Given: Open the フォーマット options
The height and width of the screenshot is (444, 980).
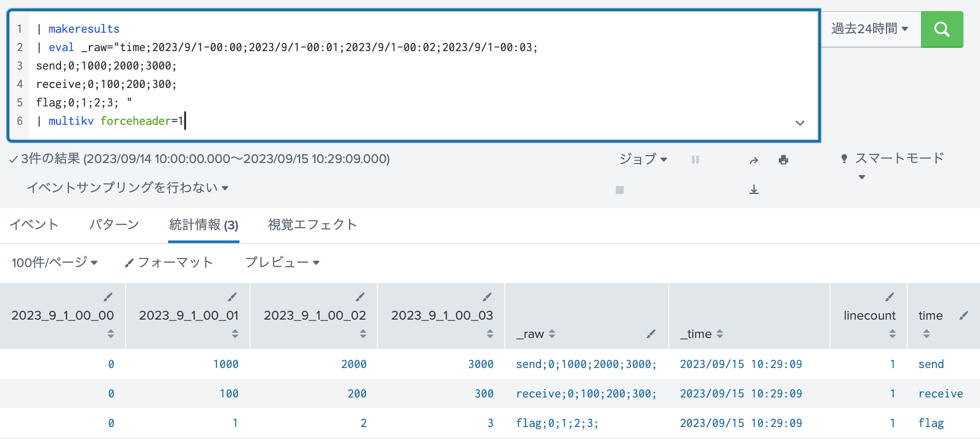Looking at the screenshot, I should (x=168, y=262).
